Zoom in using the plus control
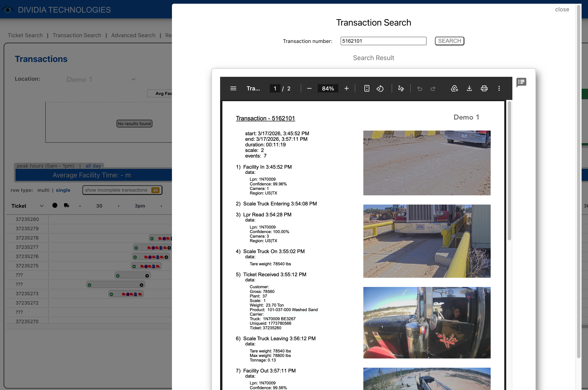Viewport: 588px width, 390px height. pyautogui.click(x=347, y=88)
